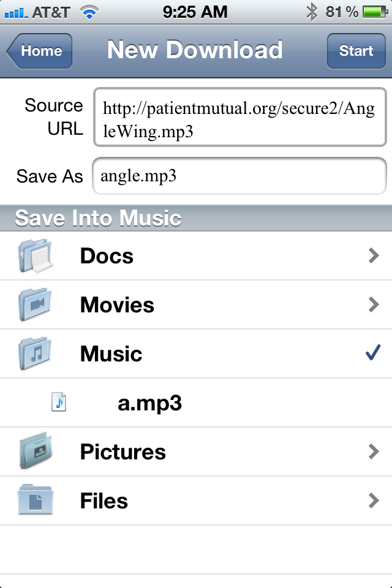Tap the Wi-Fi signal icon
Screen dimensions: 392x588
[x=90, y=12]
